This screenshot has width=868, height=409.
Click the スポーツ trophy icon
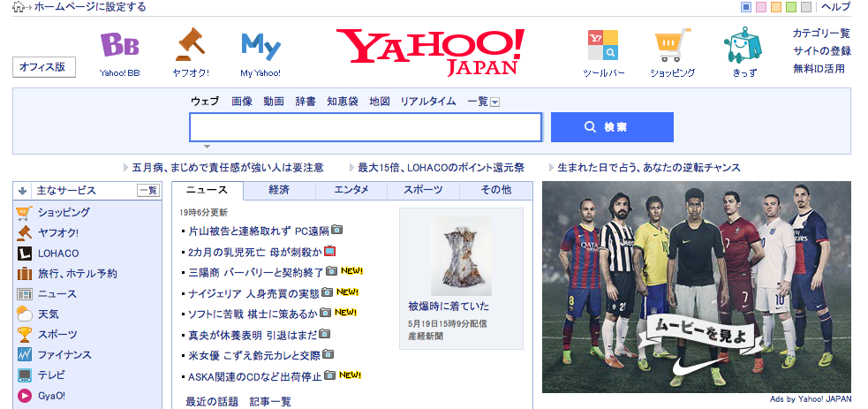(25, 334)
